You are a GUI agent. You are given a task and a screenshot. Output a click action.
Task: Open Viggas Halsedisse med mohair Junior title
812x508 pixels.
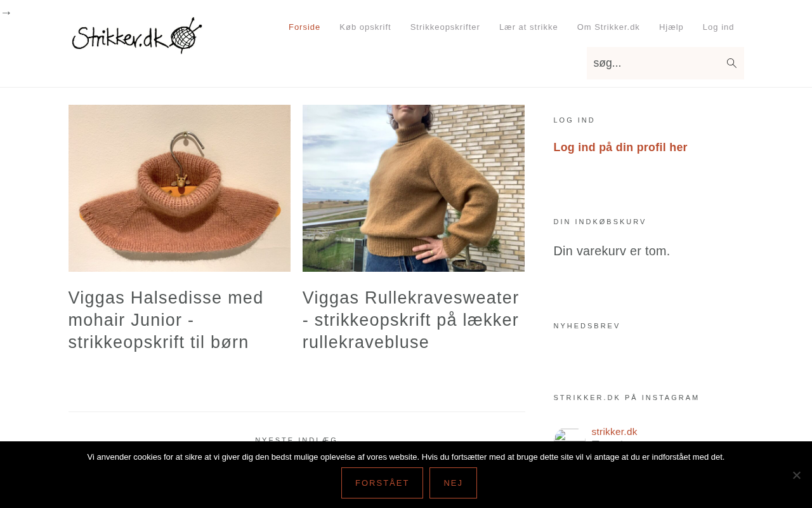166,319
